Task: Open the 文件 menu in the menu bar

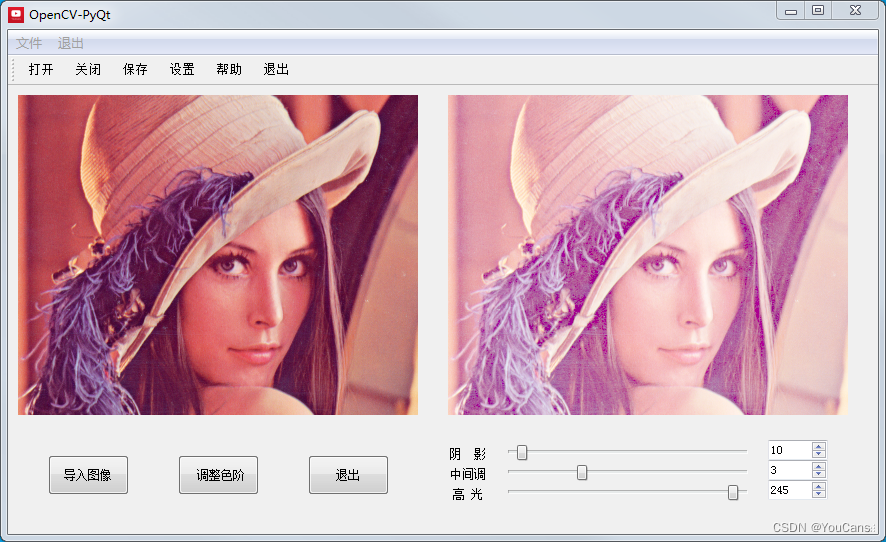Action: (29, 43)
